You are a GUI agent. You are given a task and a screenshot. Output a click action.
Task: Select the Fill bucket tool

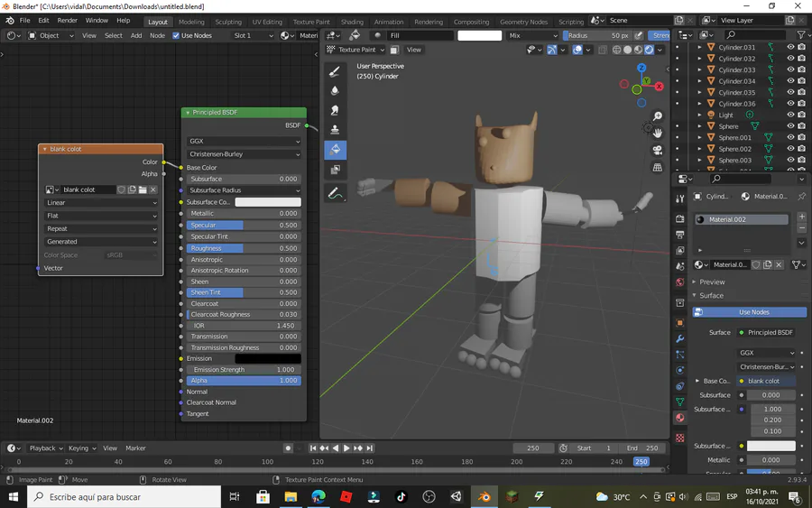coord(335,150)
